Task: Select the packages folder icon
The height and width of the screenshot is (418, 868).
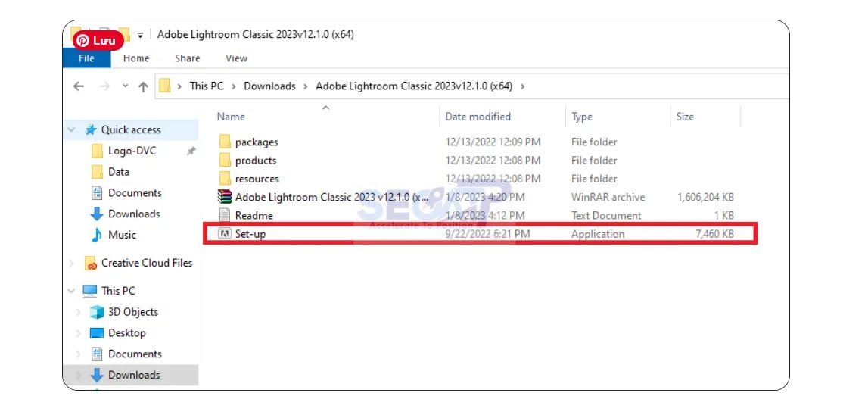Action: [x=224, y=142]
